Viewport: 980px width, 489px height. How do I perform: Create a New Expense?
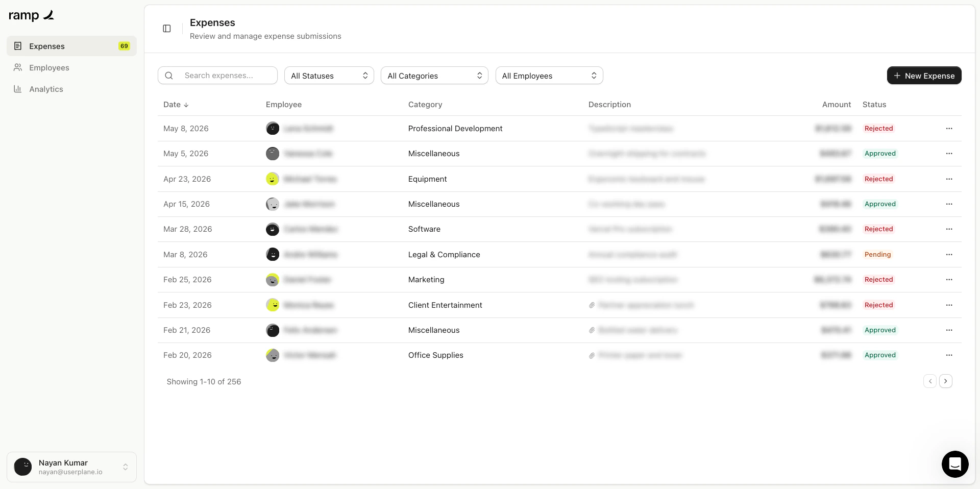(x=924, y=76)
